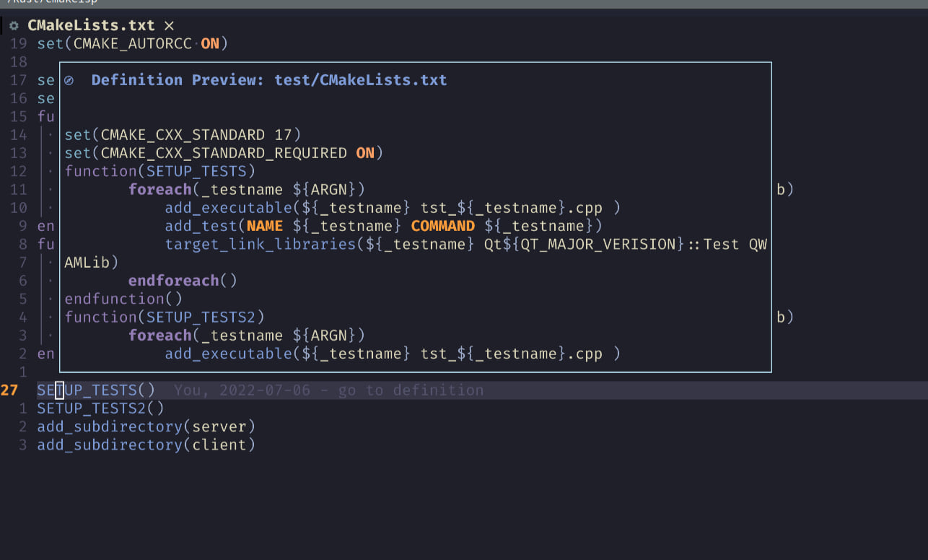Click the SETUP_TESTS() call on current line
The image size is (928, 560).
click(x=97, y=390)
